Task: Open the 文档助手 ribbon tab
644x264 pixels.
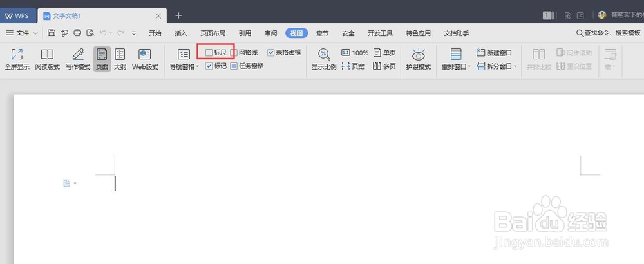Action: point(457,33)
